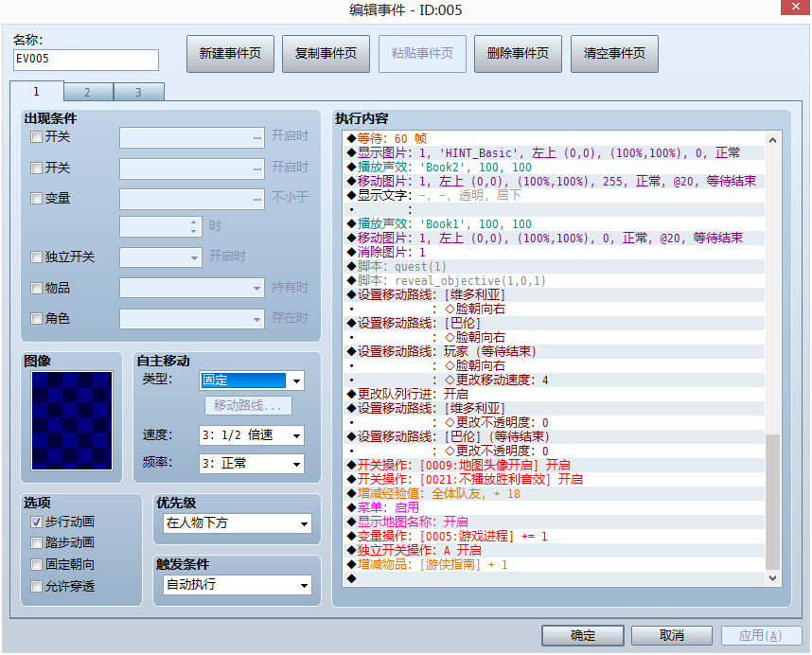Expand the 优先级 在人物下方 dropdown
The image size is (812, 655).
click(x=238, y=523)
